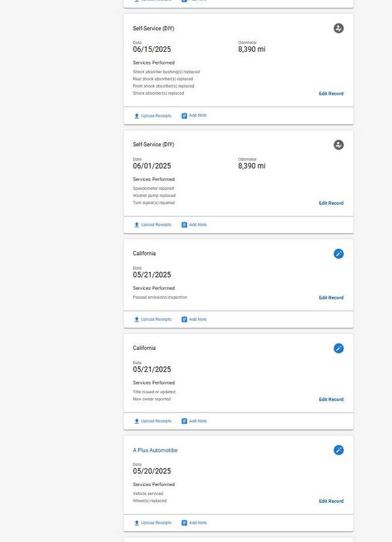Open the A Plus Automotibe shop link
This screenshot has height=542, width=392.
(155, 450)
